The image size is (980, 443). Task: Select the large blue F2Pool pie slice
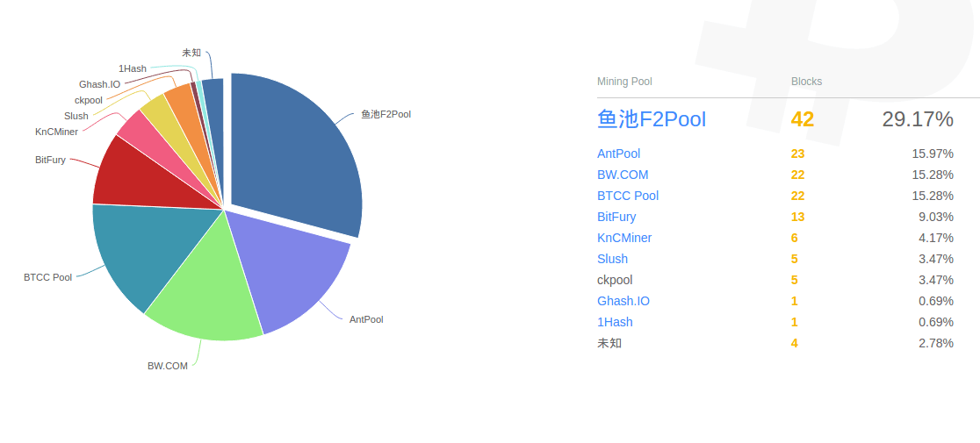tap(294, 150)
